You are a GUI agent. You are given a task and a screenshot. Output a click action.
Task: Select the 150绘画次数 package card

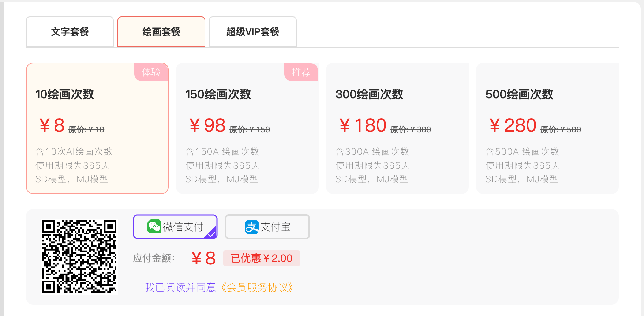pyautogui.click(x=247, y=128)
